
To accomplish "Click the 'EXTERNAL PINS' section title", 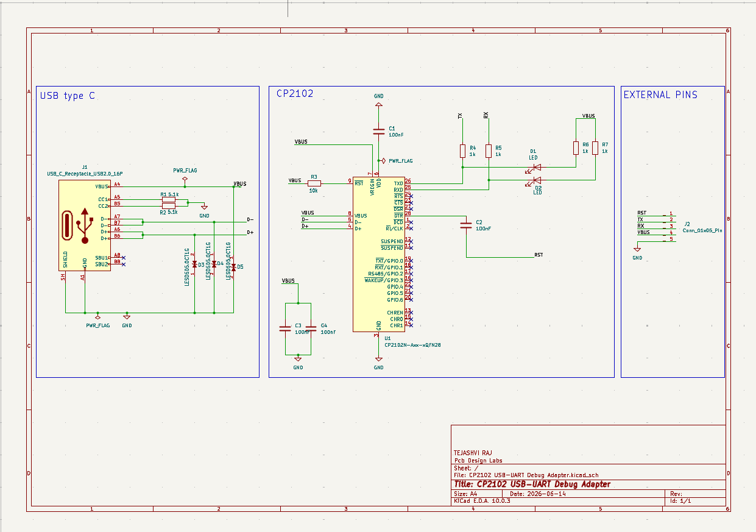I will [x=660, y=95].
